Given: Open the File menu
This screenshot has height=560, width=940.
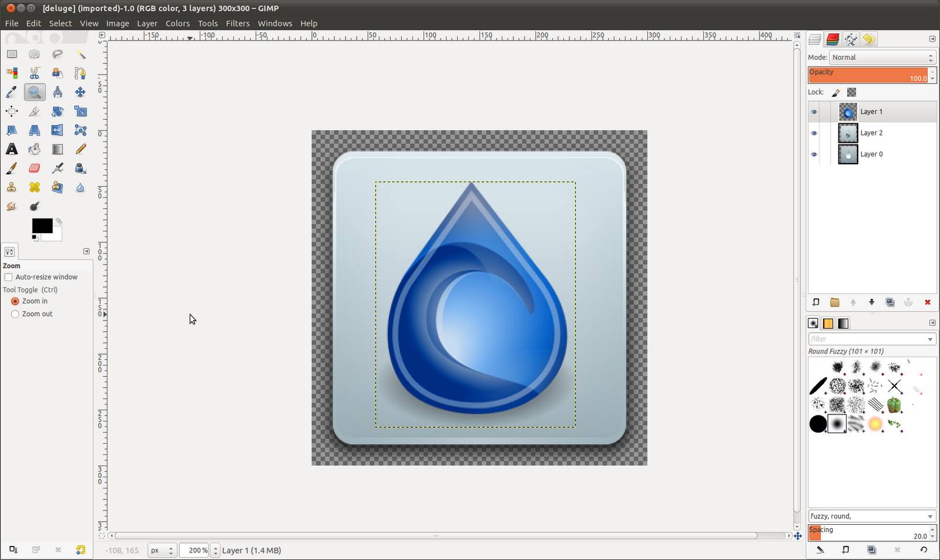Looking at the screenshot, I should [x=12, y=23].
